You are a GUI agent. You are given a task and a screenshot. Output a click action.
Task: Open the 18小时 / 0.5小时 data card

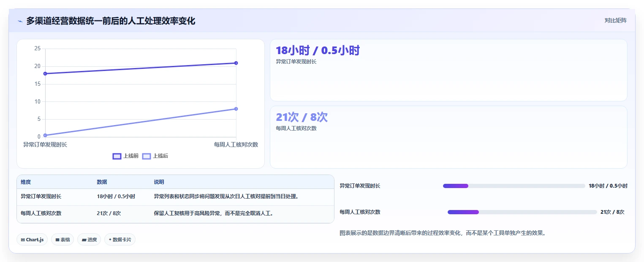448,70
